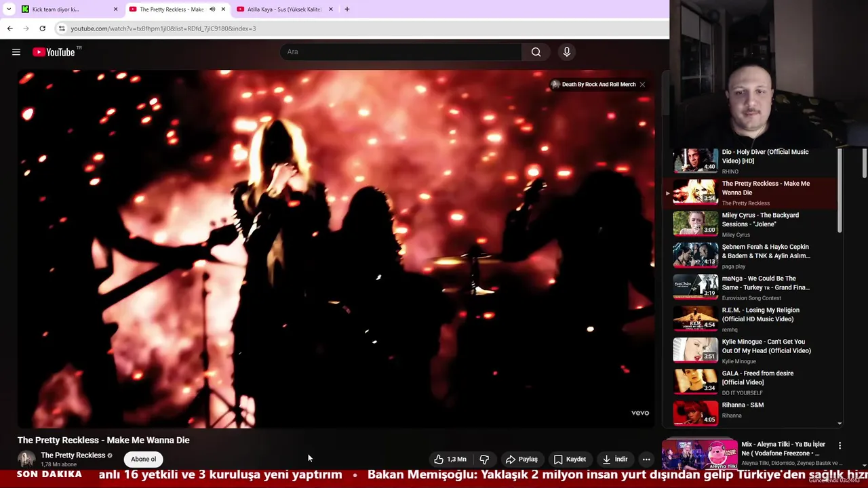View site information icon in address bar
Screen dimensions: 868x488
(62, 28)
